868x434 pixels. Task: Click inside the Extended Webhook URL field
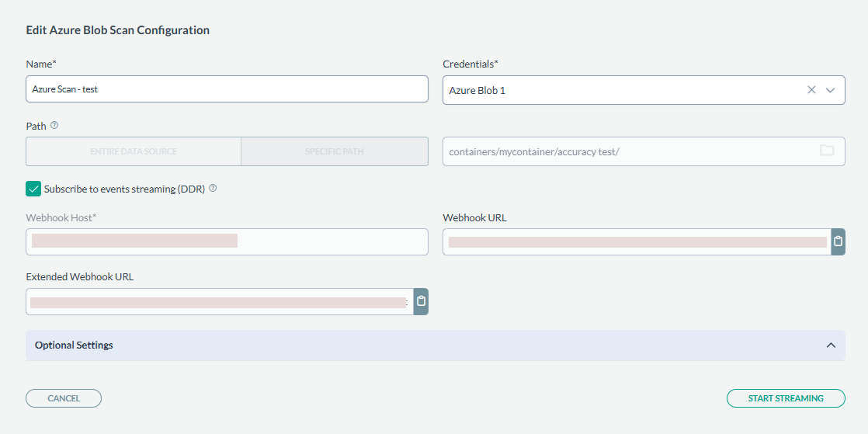pyautogui.click(x=219, y=301)
